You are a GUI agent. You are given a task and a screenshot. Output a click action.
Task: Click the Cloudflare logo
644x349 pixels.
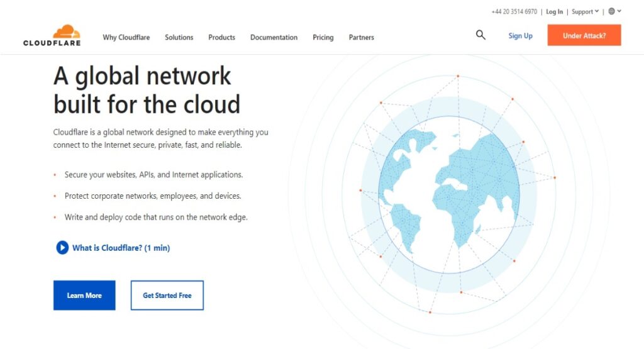[52, 36]
